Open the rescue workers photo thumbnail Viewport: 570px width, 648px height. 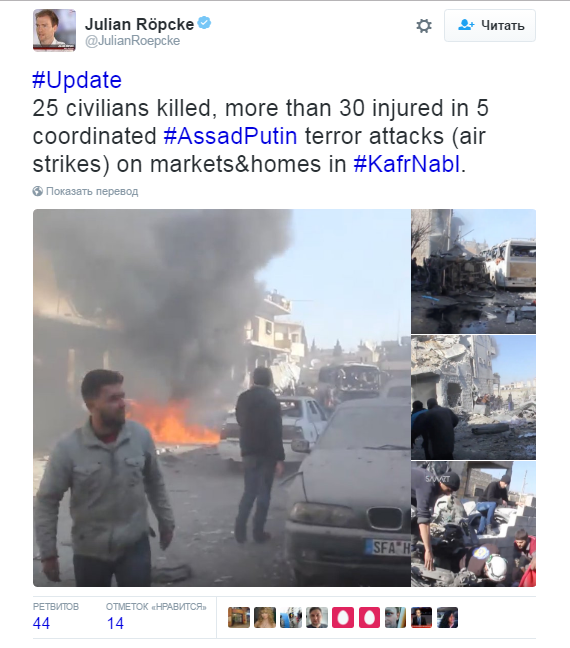pyautogui.click(x=474, y=524)
